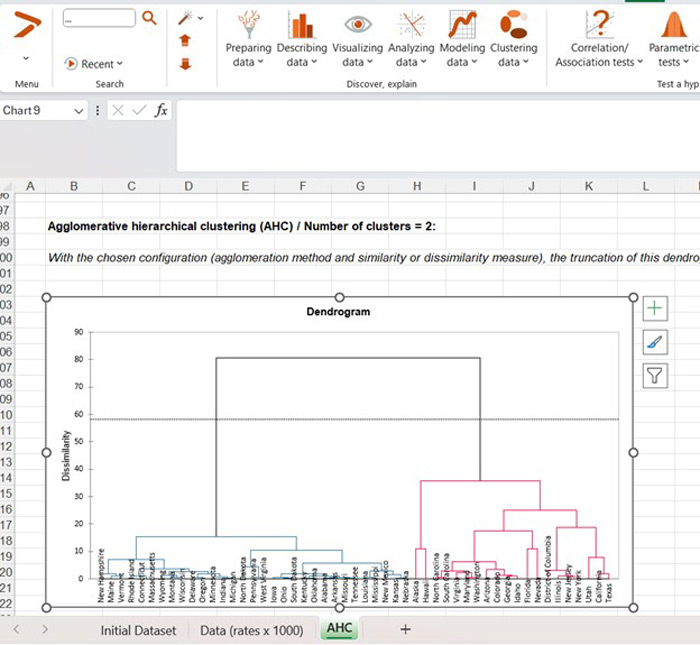
Task: Open Analyzing data tools
Action: [x=411, y=38]
